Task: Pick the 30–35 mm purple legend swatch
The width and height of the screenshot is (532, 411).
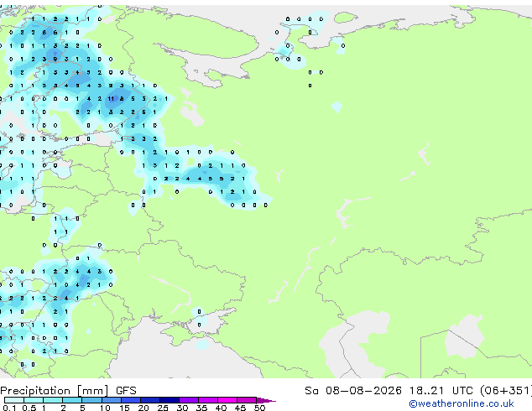Action: tap(189, 400)
